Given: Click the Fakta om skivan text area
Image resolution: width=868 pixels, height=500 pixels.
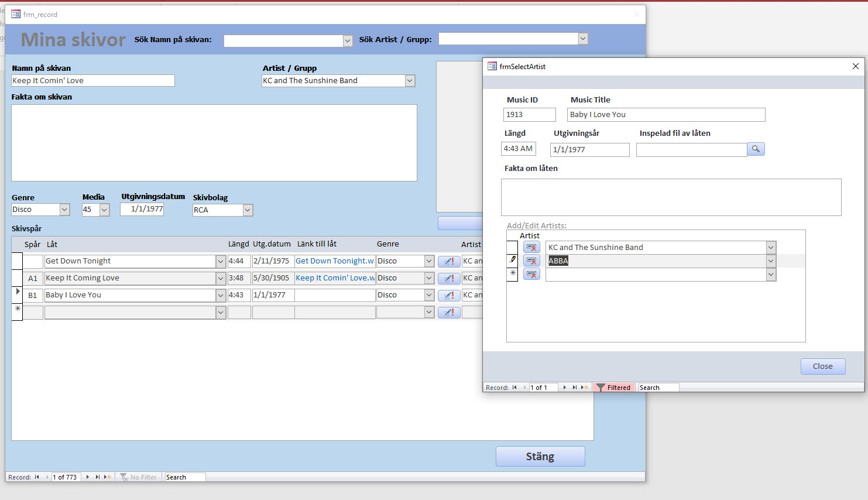Looking at the screenshot, I should tap(214, 143).
